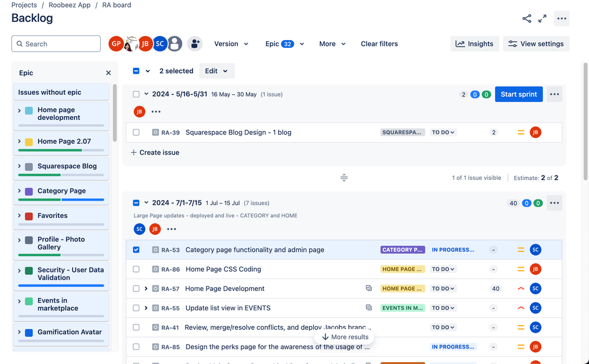The height and width of the screenshot is (364, 589).
Task: Click the JB avatar on RA-85 row
Action: tap(535, 347)
